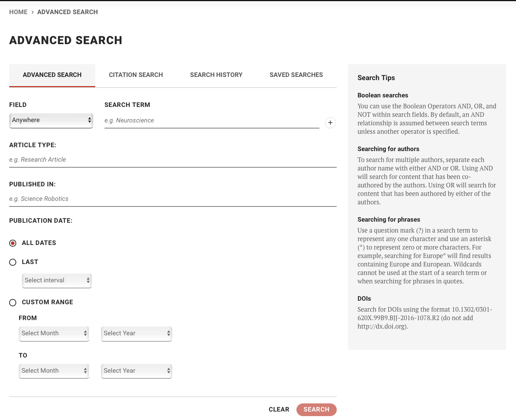
Task: Go to Home breadcrumb link
Action: (18, 12)
